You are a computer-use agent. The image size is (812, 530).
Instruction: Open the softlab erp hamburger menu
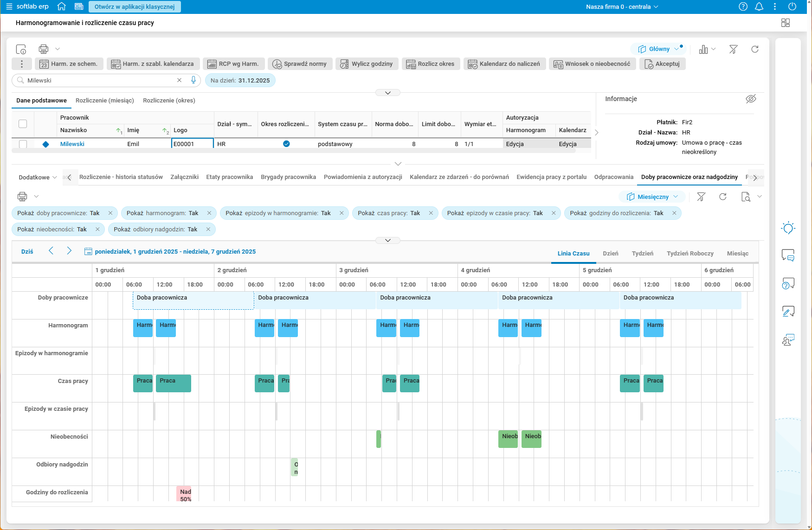coord(9,6)
